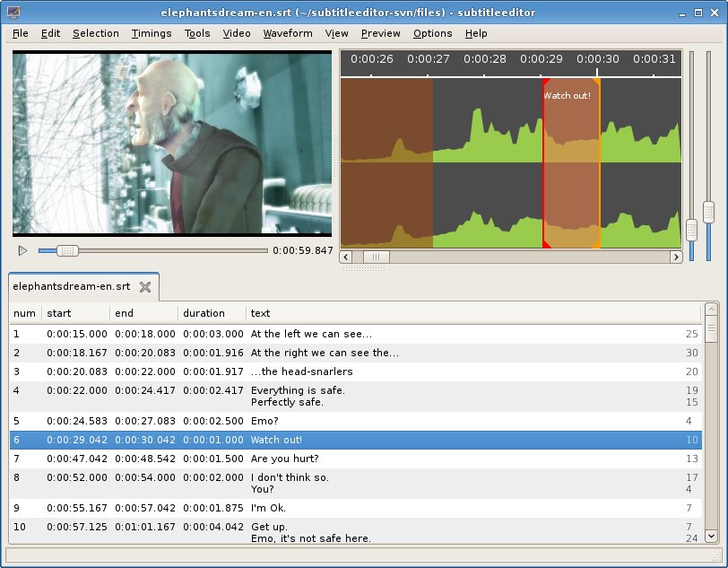Click the orange end marker of subtitle

coord(600,162)
